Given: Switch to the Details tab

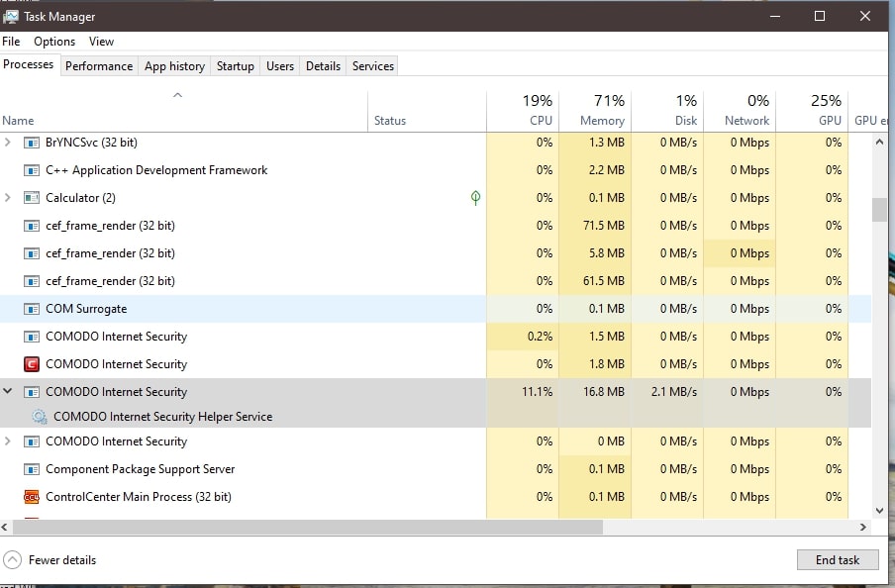Looking at the screenshot, I should tap(323, 66).
